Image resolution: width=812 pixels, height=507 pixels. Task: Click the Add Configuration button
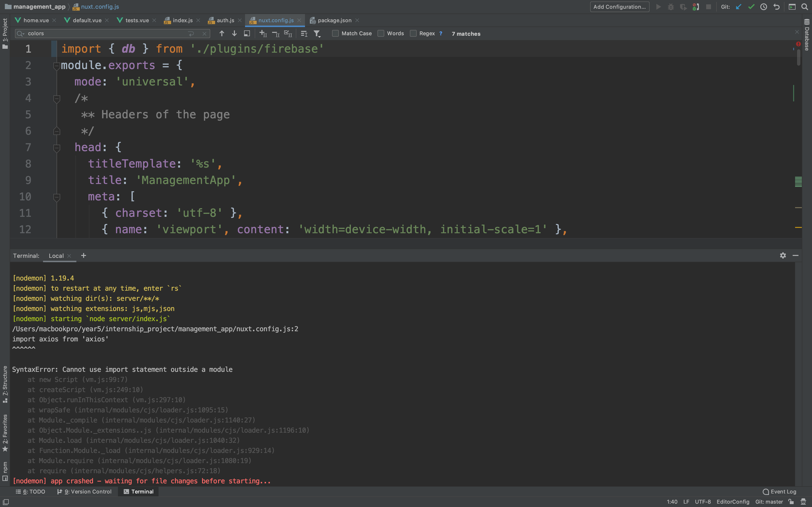[619, 7]
